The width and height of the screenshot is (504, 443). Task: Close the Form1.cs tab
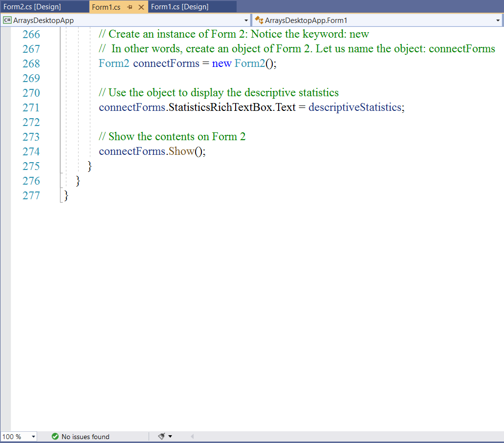click(x=141, y=7)
